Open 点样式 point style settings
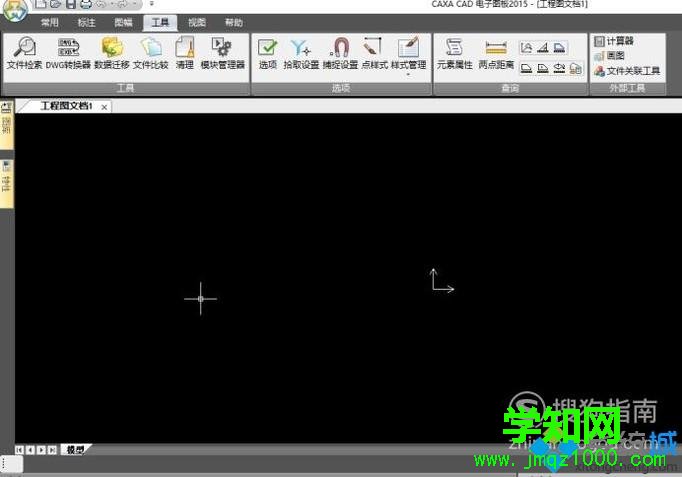 (374, 53)
